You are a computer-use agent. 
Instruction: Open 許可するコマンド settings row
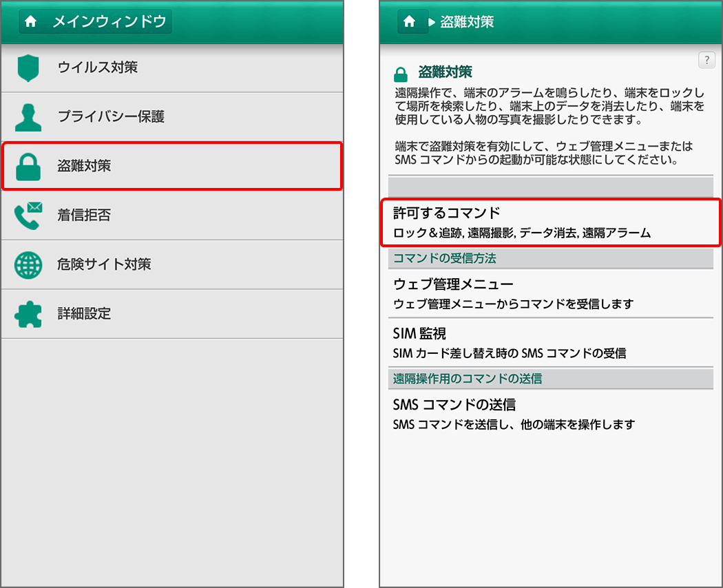(x=549, y=222)
